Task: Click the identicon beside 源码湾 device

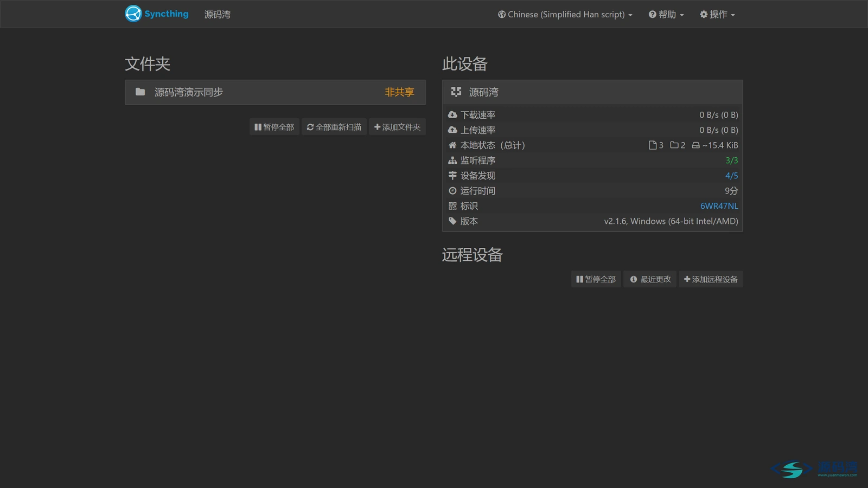Action: tap(456, 92)
